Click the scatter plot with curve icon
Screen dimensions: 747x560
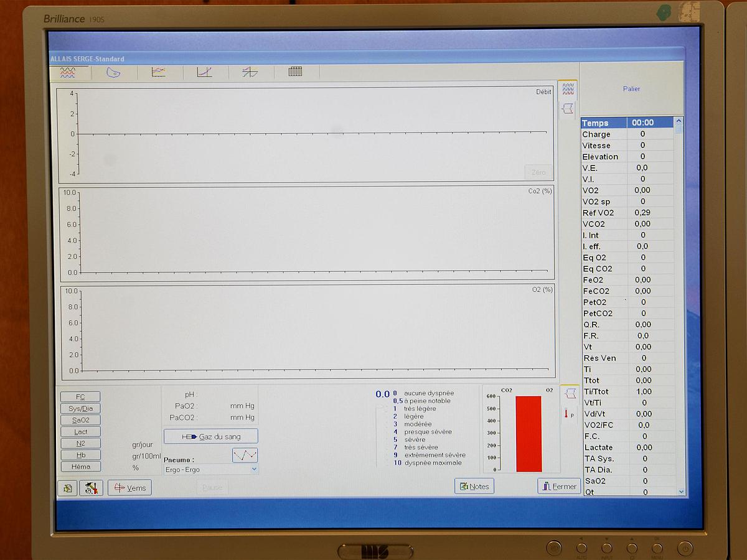point(204,72)
